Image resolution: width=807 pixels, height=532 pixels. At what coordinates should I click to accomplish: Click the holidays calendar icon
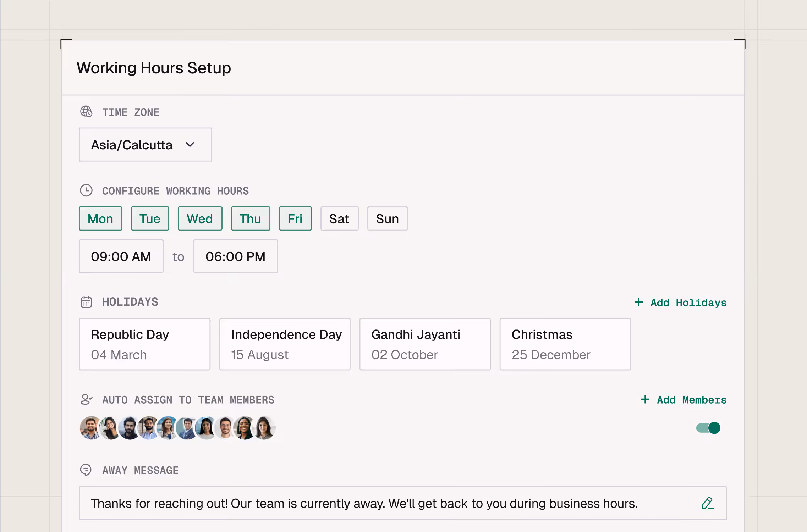(86, 302)
